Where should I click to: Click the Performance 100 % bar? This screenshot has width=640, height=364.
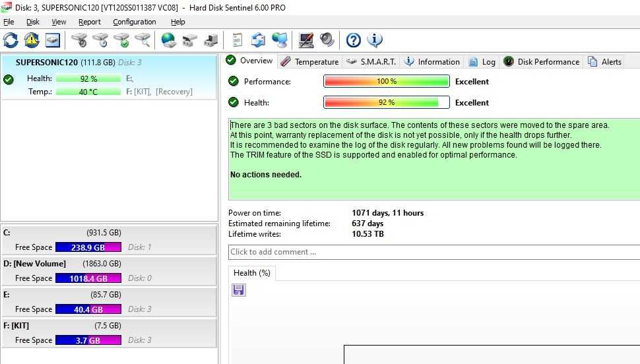[x=387, y=81]
